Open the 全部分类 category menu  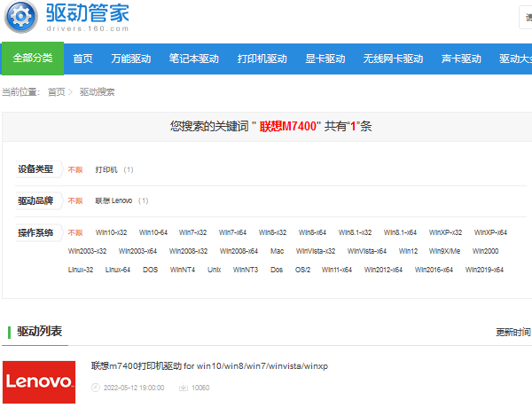[x=33, y=58]
